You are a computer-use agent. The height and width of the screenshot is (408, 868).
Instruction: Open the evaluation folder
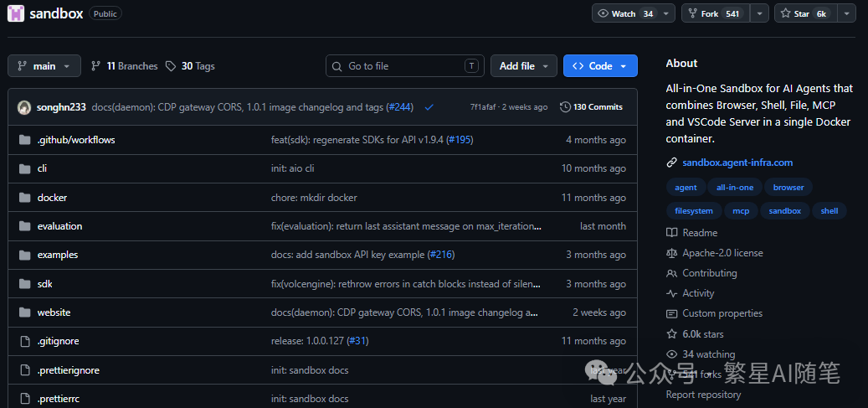pos(59,226)
